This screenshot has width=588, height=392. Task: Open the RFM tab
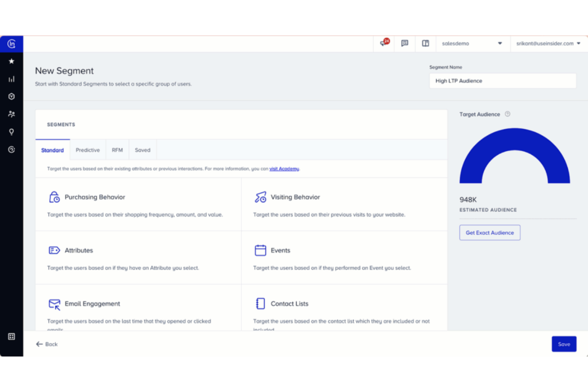pos(117,150)
